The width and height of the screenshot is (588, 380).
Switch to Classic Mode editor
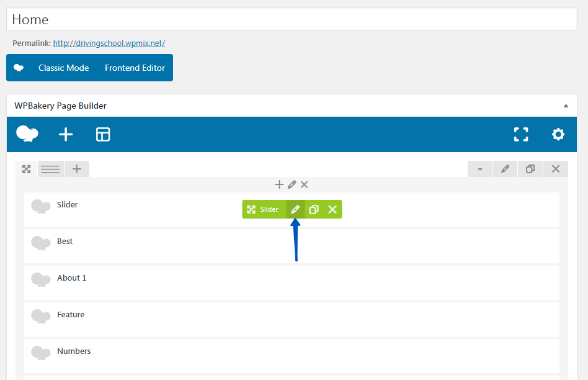point(63,68)
